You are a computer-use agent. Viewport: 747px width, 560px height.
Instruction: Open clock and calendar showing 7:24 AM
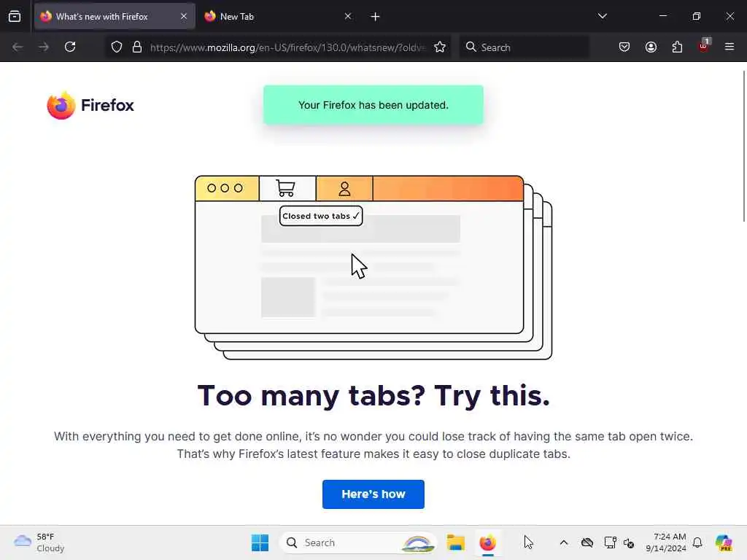[x=666, y=542]
